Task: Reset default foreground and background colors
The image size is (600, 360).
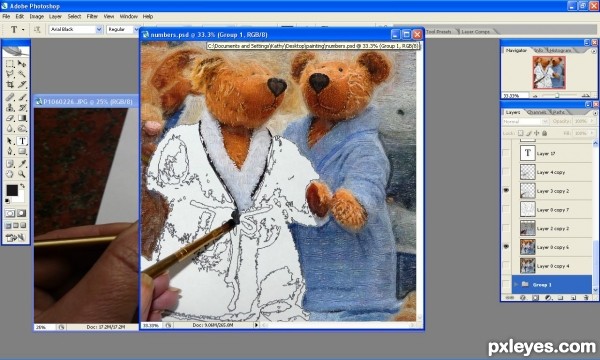Action: (x=8, y=201)
